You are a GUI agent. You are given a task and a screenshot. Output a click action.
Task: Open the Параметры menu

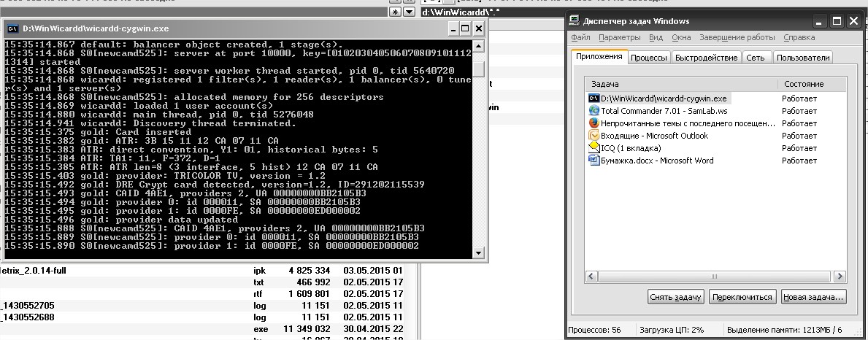point(620,38)
